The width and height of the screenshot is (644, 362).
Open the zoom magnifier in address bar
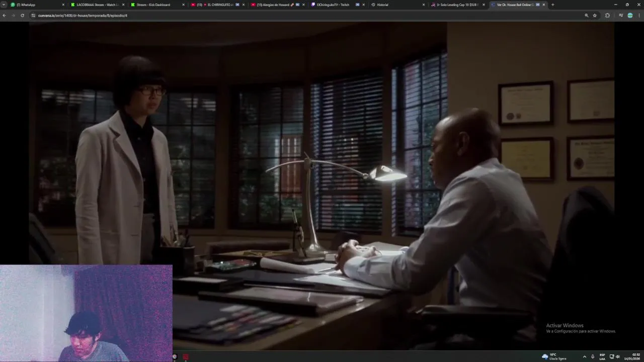tap(586, 16)
